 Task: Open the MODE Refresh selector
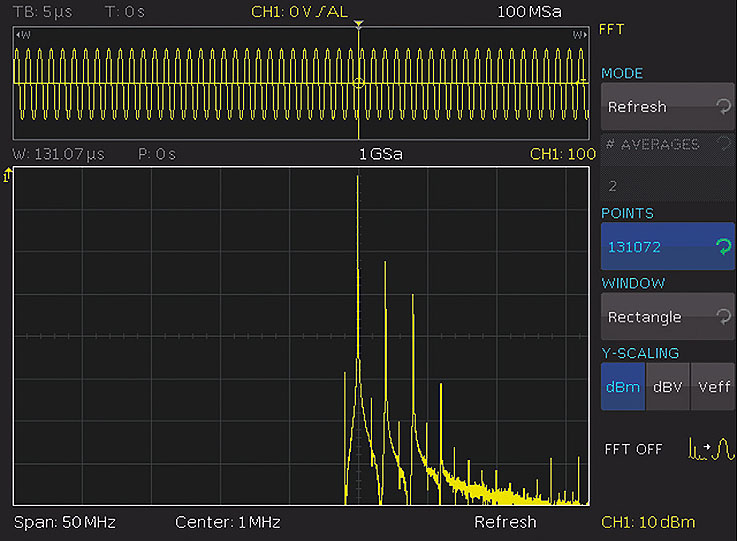[x=667, y=107]
